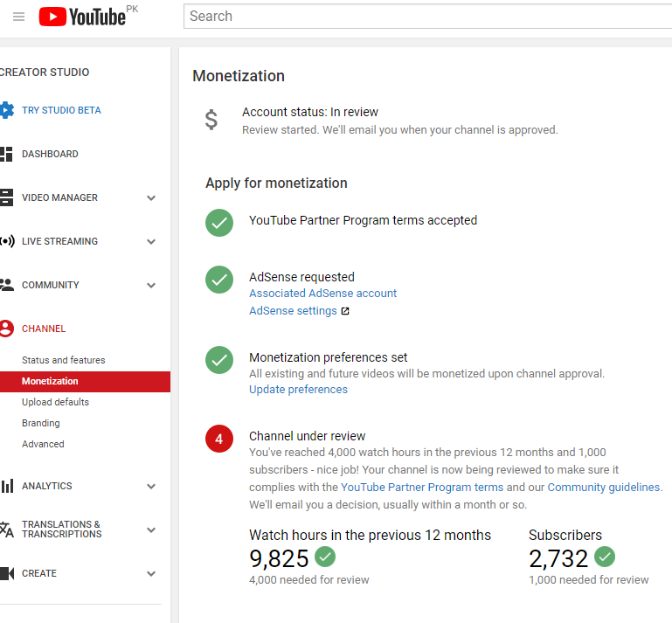Open YouTube Partner Program terms link

click(x=422, y=488)
